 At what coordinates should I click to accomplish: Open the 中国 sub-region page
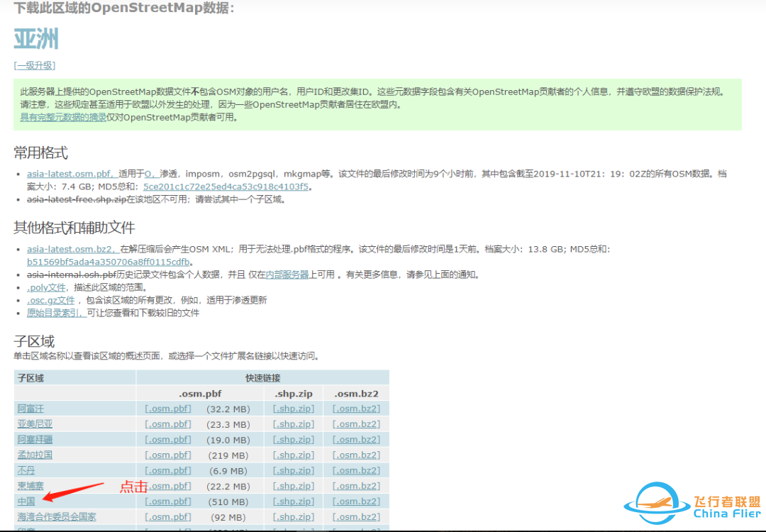click(26, 501)
